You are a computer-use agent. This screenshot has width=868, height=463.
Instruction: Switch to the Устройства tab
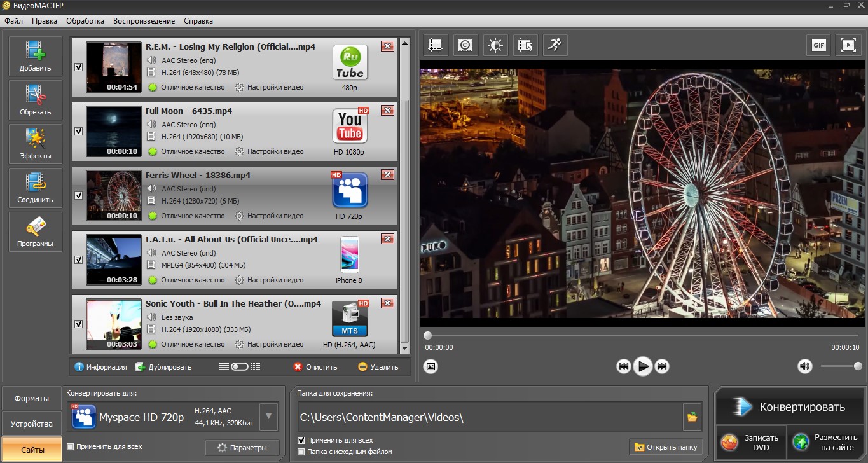click(32, 424)
